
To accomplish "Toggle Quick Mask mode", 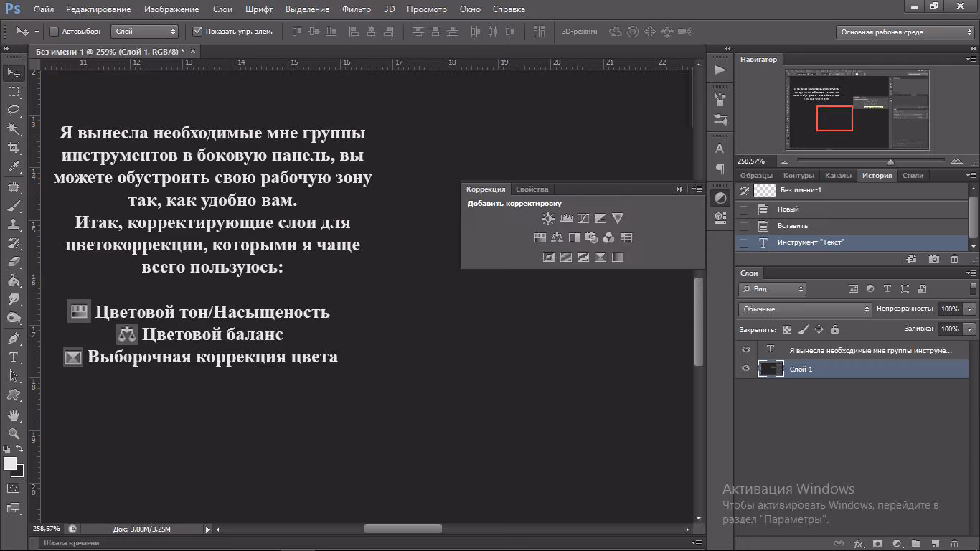I will 14,489.
